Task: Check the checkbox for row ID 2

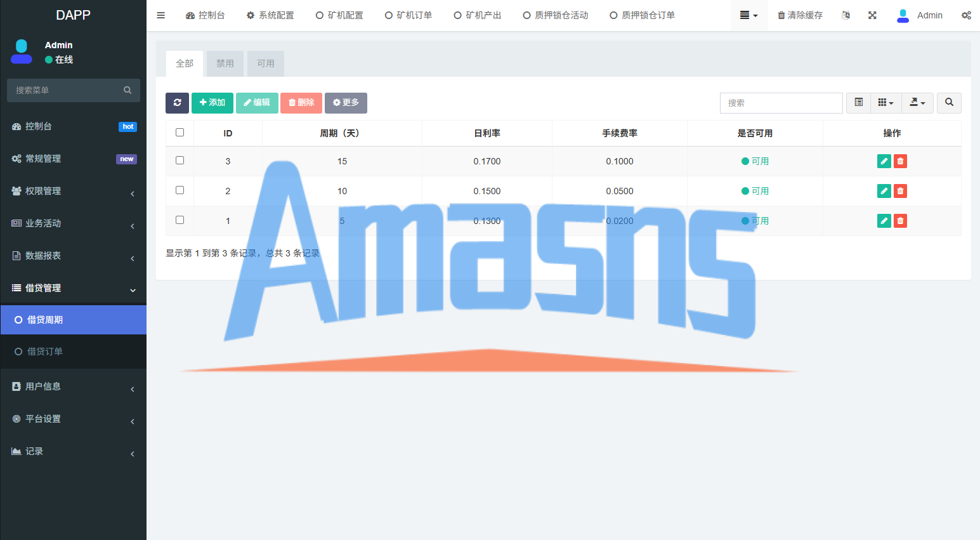Action: [180, 190]
